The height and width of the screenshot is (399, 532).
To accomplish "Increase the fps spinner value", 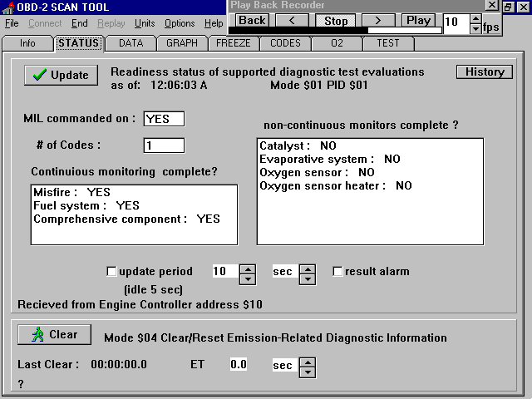I will pos(475,18).
